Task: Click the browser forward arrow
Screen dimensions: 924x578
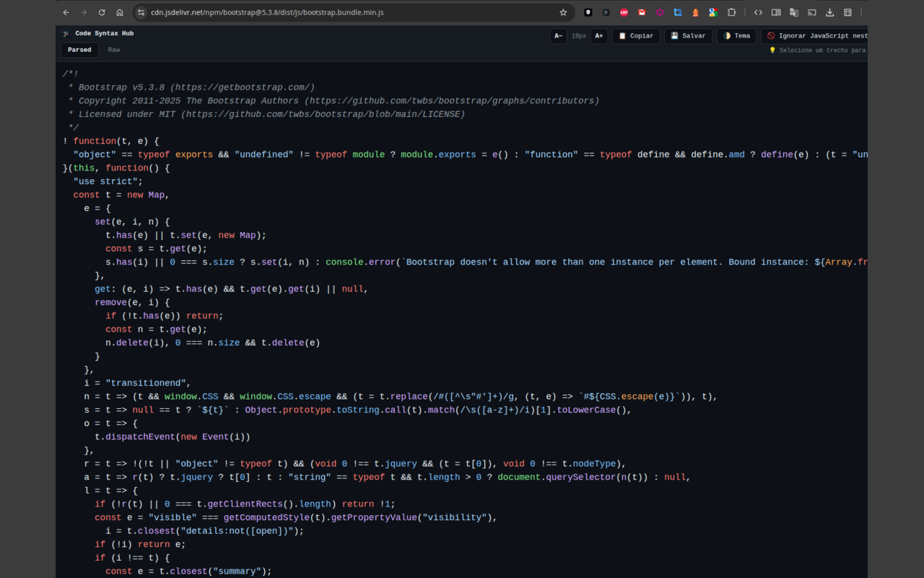Action: click(84, 12)
